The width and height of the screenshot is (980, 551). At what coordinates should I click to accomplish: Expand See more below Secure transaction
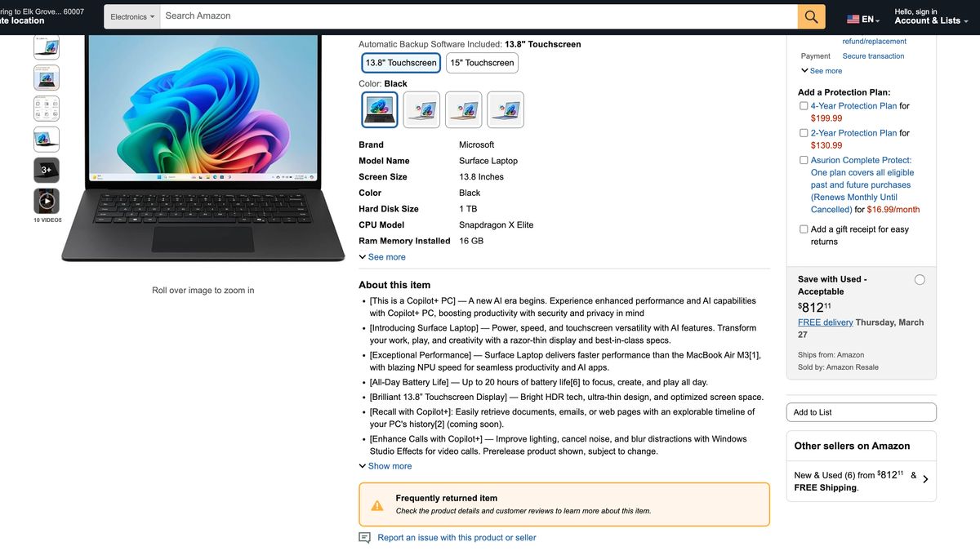pyautogui.click(x=822, y=71)
